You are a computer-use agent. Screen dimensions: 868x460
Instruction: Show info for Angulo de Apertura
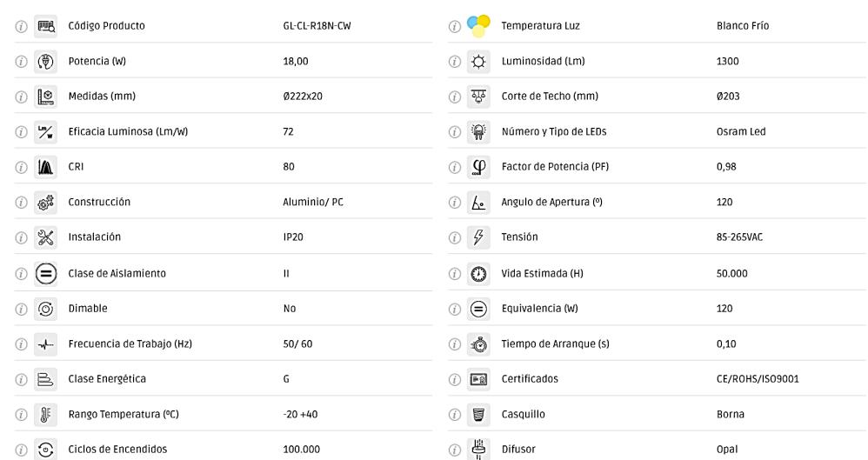(453, 203)
